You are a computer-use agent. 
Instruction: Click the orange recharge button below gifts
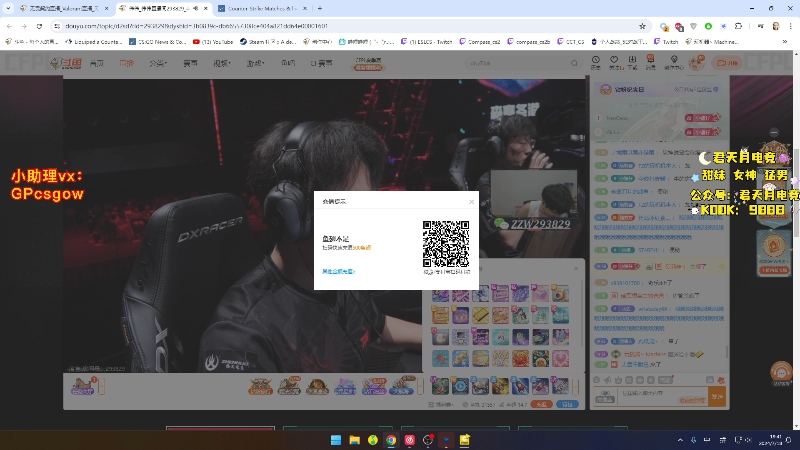pyautogui.click(x=541, y=404)
